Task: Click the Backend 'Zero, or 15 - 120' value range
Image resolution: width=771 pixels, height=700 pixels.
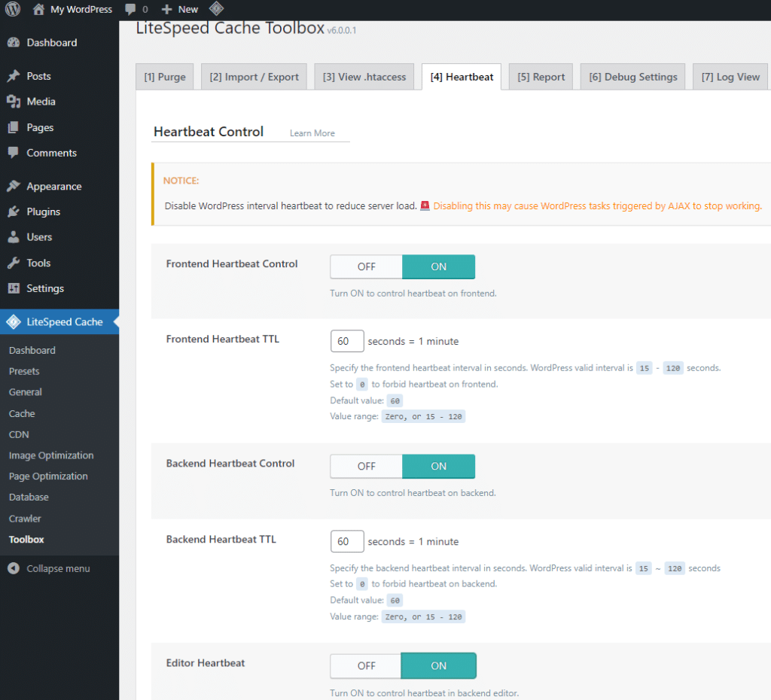Action: 423,616
